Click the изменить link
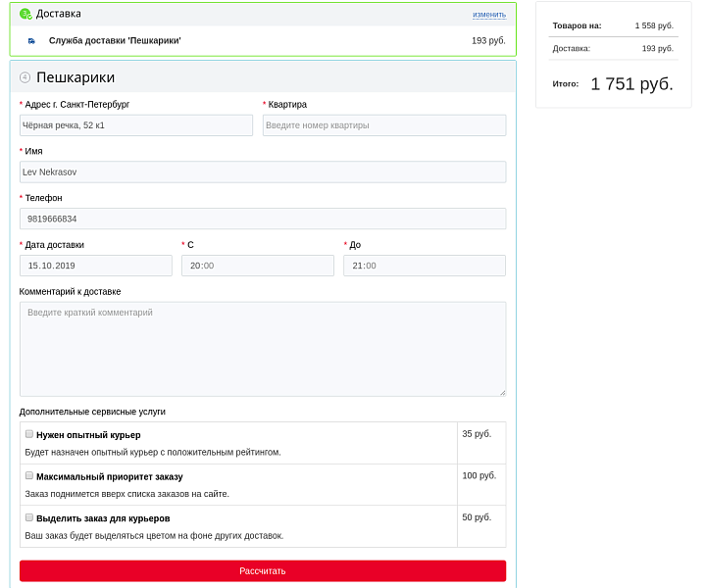This screenshot has height=588, width=705. coord(488,15)
